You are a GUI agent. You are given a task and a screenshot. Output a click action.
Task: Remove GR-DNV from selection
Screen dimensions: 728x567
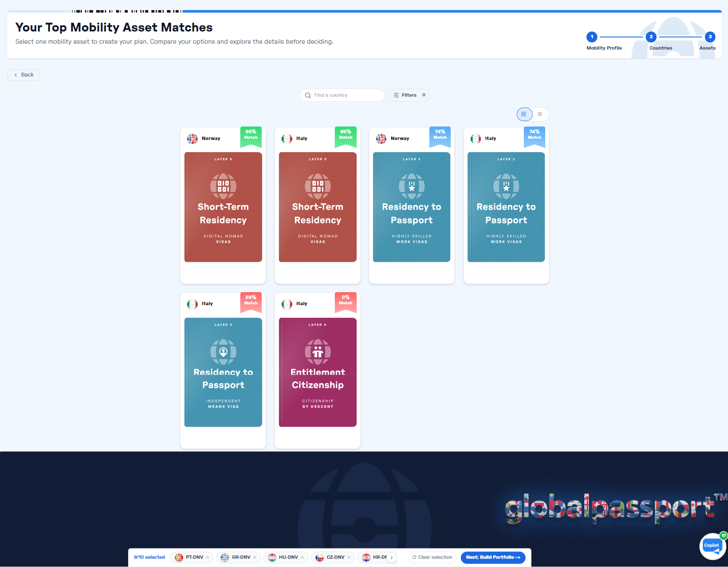click(255, 558)
